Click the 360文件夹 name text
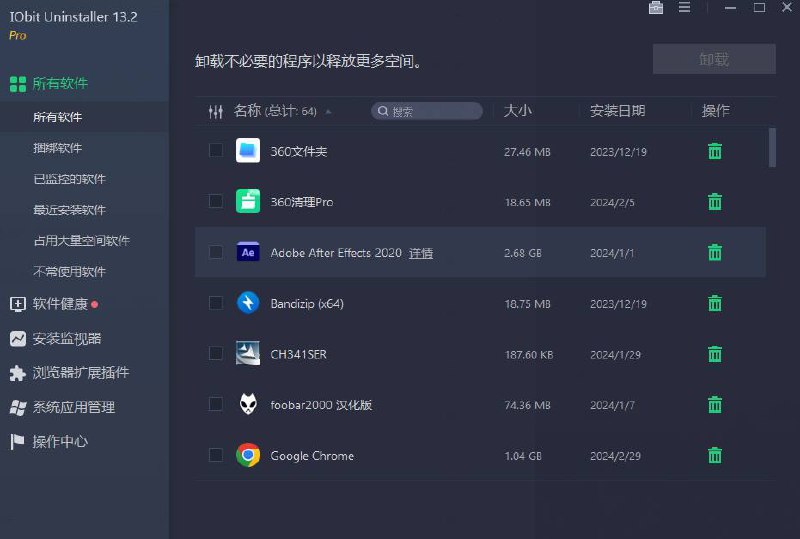Screen dimensions: 800x539 pos(298,152)
